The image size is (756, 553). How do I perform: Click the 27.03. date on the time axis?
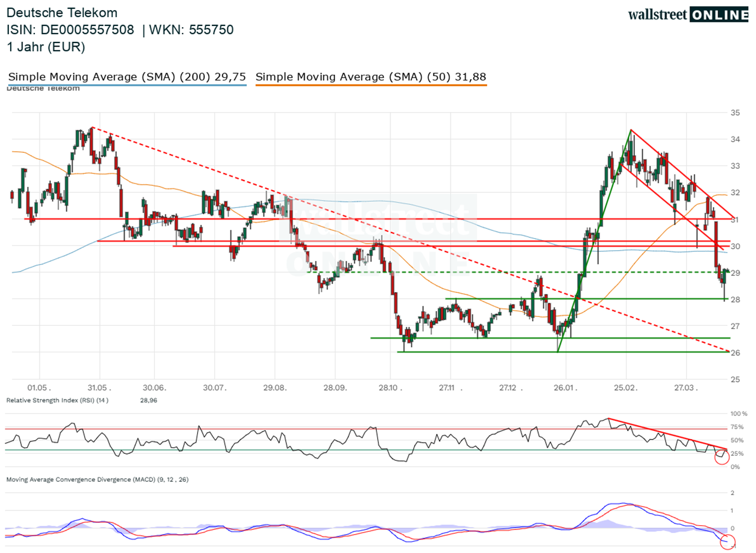pyautogui.click(x=686, y=388)
